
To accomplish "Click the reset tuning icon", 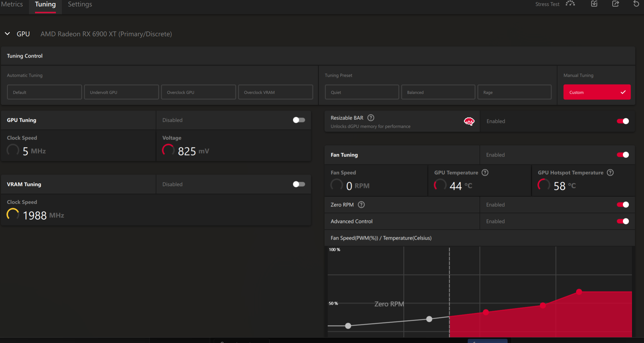I will [636, 4].
